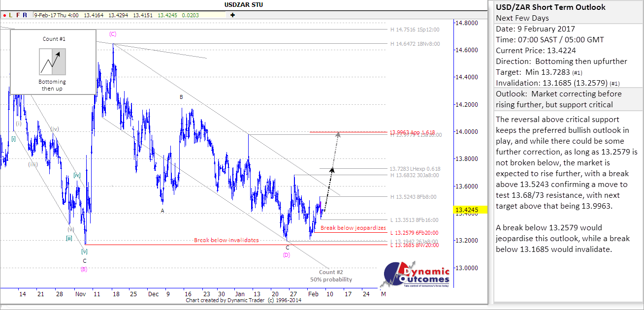Click the H 13.5243 8Fb8:00 level label
The height and width of the screenshot is (310, 644).
[413, 197]
